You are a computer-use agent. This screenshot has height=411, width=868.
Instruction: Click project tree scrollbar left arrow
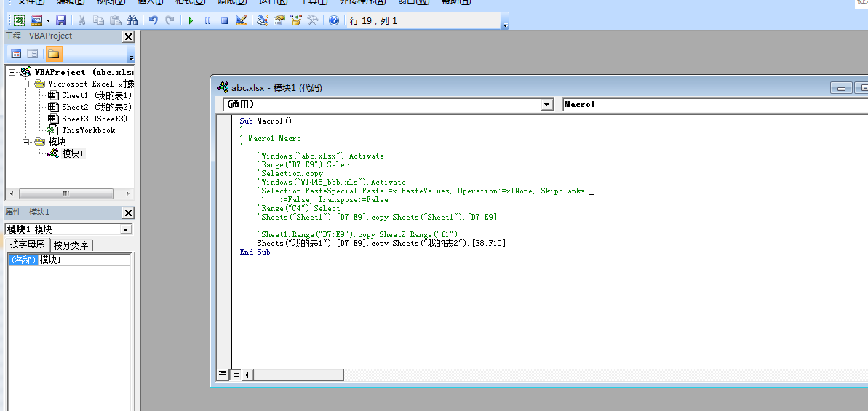pos(11,194)
